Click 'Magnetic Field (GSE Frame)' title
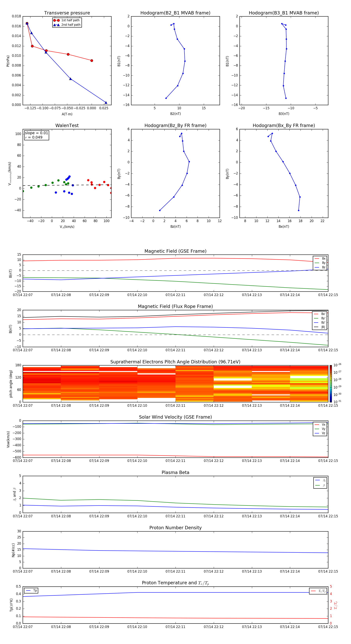 click(175, 251)
